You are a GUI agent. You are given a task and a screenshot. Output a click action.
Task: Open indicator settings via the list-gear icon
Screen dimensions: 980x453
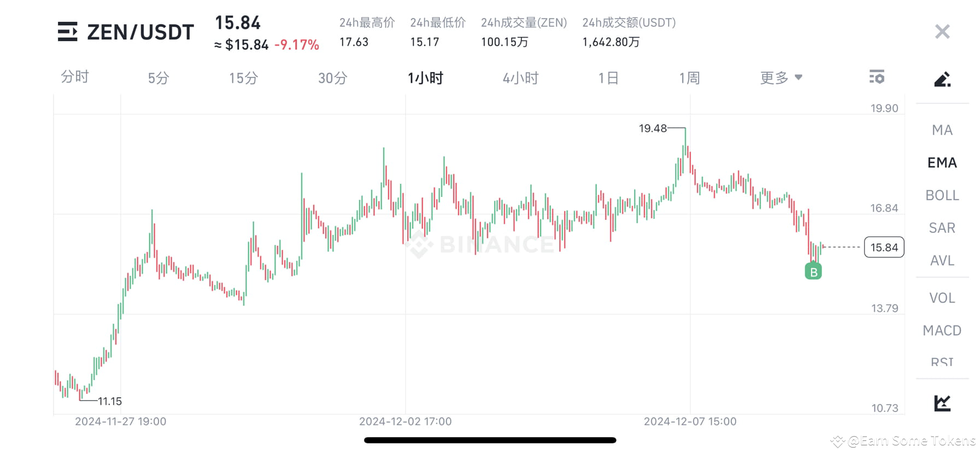pyautogui.click(x=876, y=77)
